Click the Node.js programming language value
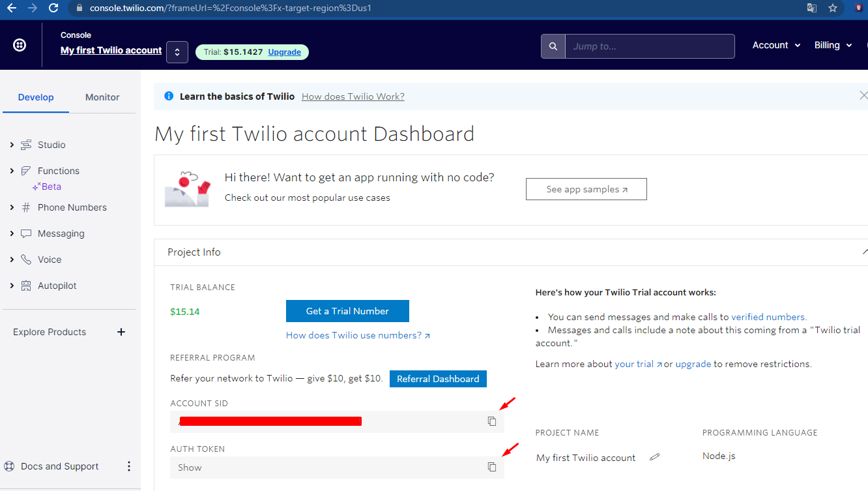Screen dimensions: 868x491 [x=719, y=456]
